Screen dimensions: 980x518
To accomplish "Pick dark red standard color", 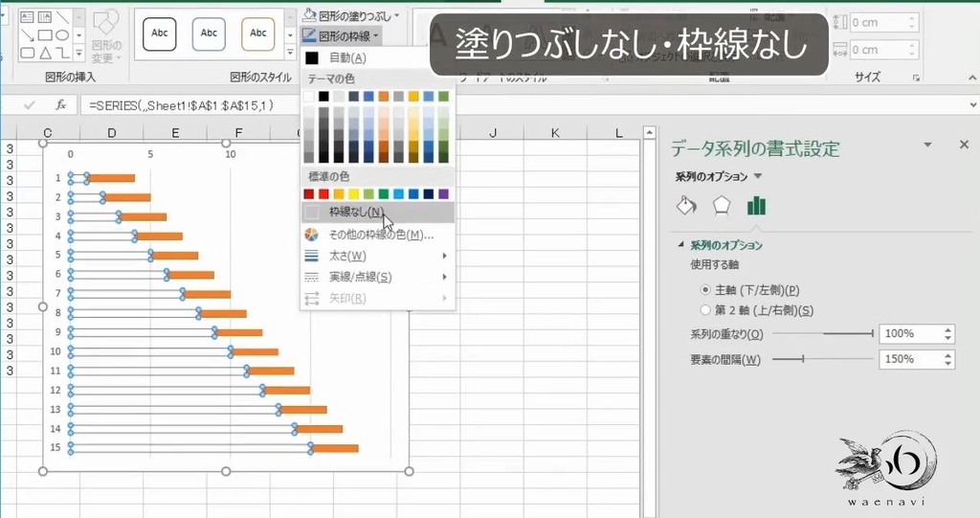I will [309, 194].
